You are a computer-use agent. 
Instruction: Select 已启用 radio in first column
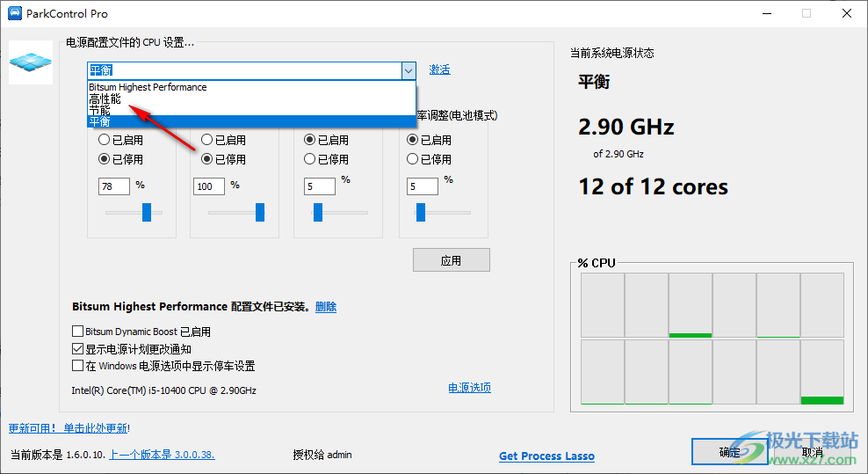click(104, 140)
